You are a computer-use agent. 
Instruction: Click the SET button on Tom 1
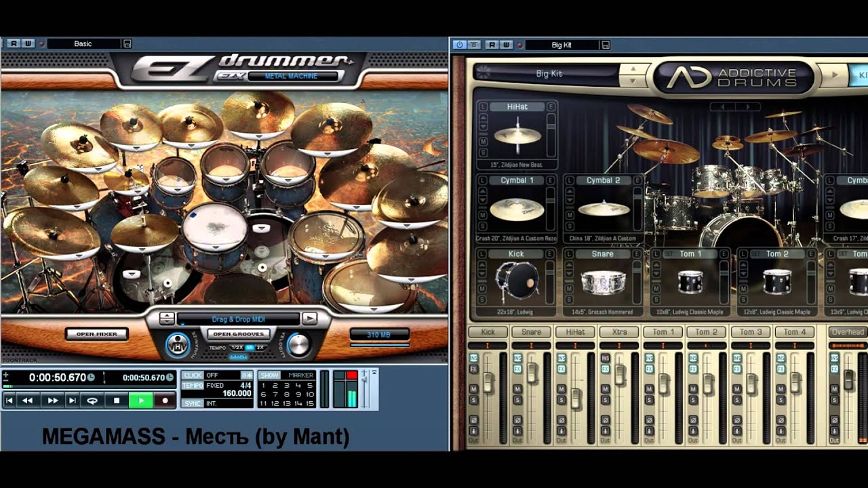click(669, 253)
